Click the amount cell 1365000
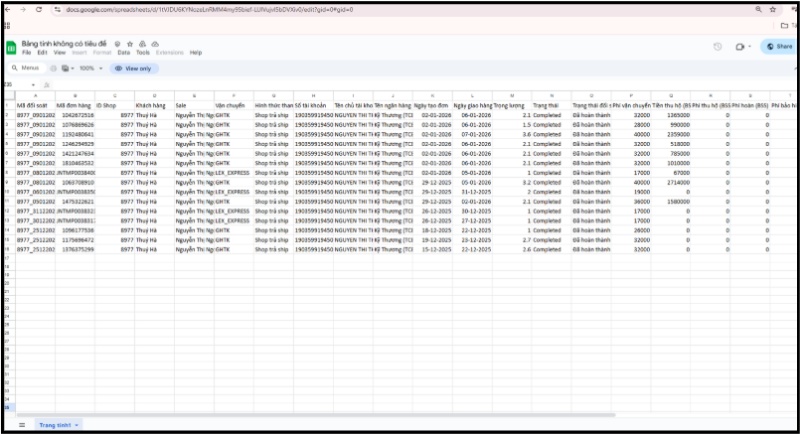This screenshot has width=800, height=434. point(671,115)
